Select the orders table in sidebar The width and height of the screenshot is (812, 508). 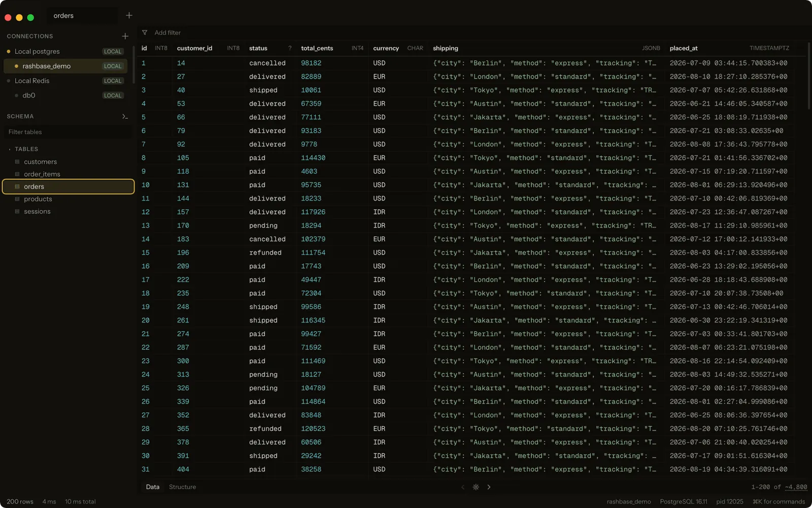[x=68, y=186]
